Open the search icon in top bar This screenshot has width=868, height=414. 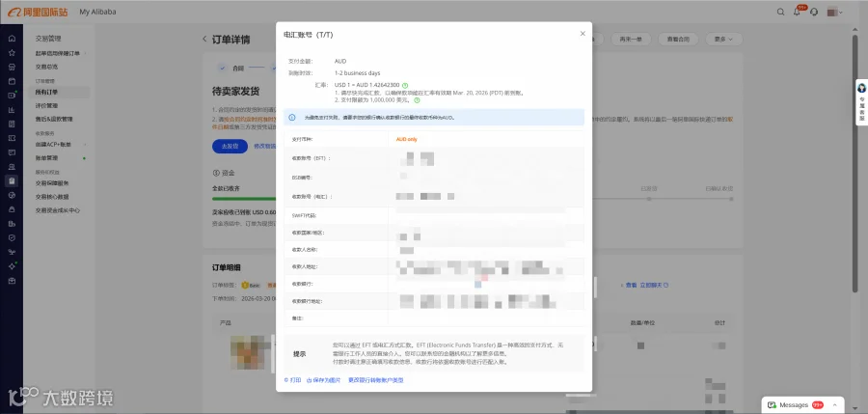click(780, 12)
